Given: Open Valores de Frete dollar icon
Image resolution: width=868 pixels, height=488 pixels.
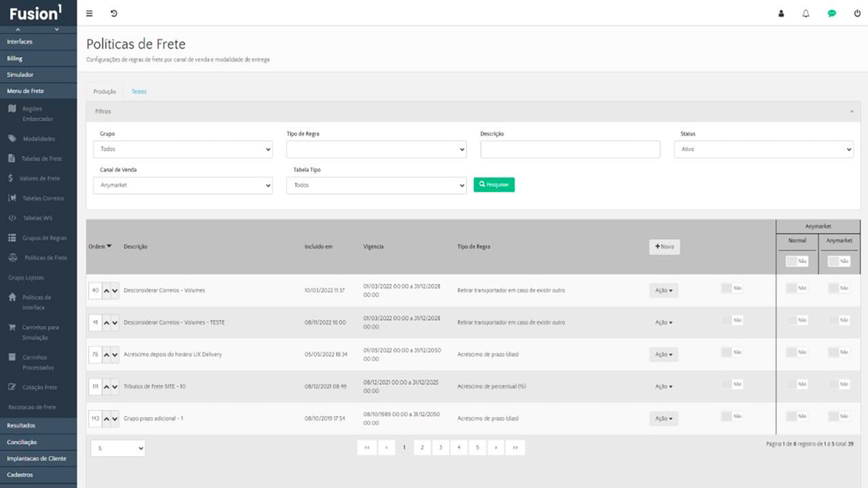Looking at the screenshot, I should click(x=12, y=178).
